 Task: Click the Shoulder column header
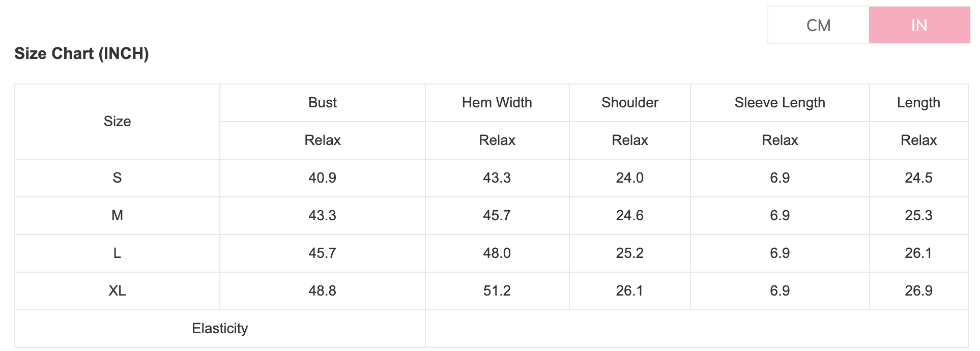click(629, 103)
